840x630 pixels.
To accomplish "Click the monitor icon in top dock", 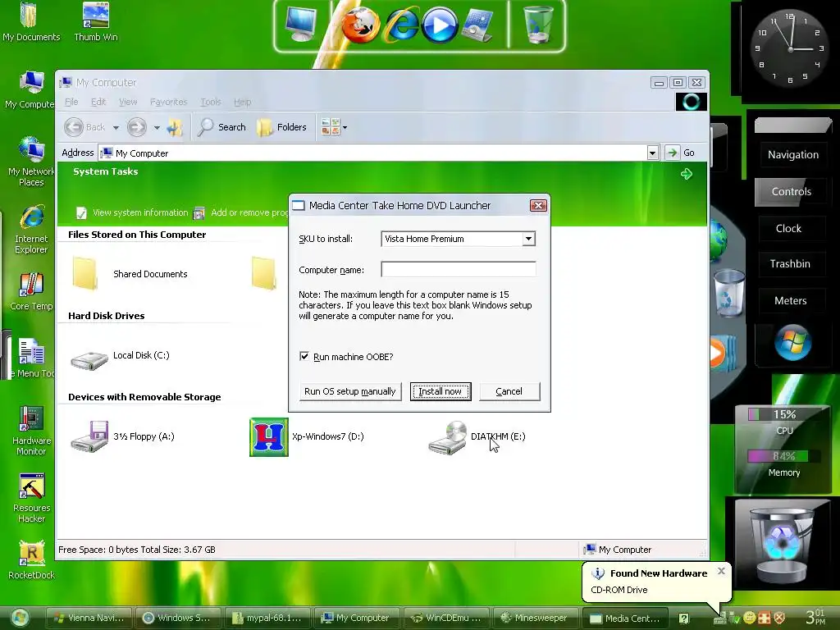I will coord(300,25).
